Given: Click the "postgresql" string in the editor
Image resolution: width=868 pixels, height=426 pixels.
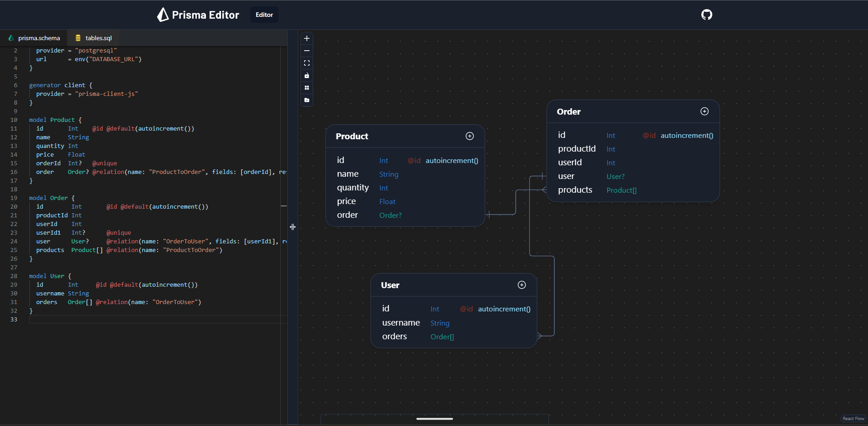Looking at the screenshot, I should tap(96, 51).
